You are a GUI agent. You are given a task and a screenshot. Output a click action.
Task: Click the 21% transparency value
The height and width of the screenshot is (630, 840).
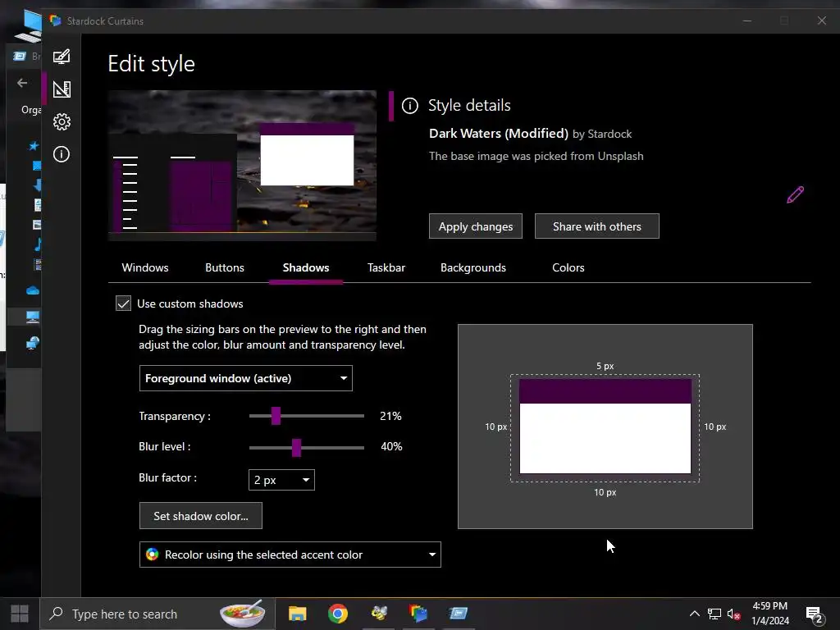coord(390,416)
